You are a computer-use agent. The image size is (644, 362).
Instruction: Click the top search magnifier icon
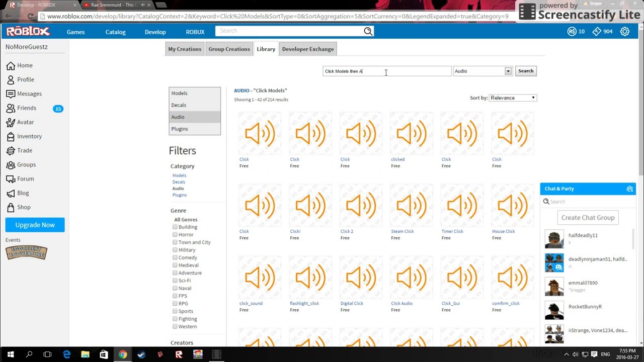(x=368, y=31)
